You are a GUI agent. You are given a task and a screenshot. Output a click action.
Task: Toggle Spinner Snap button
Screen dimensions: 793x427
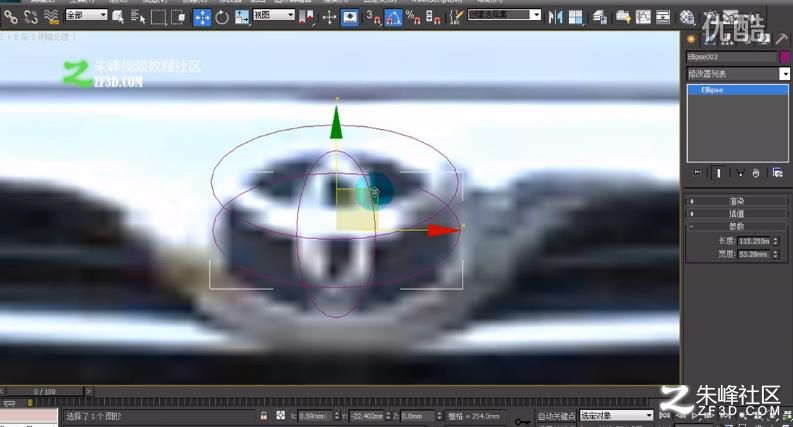[433, 17]
